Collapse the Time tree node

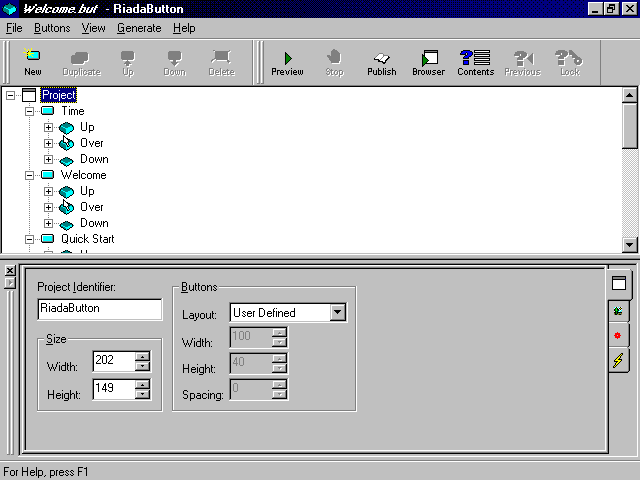point(29,111)
